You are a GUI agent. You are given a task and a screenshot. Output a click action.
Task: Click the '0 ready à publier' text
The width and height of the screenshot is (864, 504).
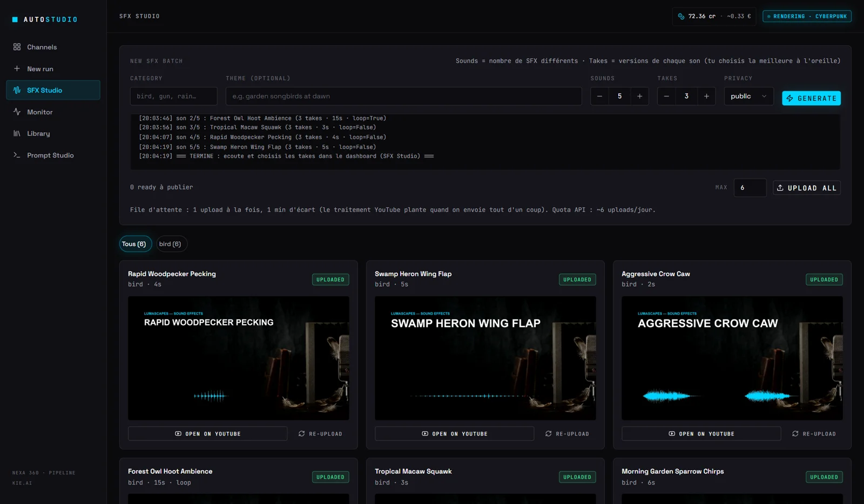tap(161, 187)
